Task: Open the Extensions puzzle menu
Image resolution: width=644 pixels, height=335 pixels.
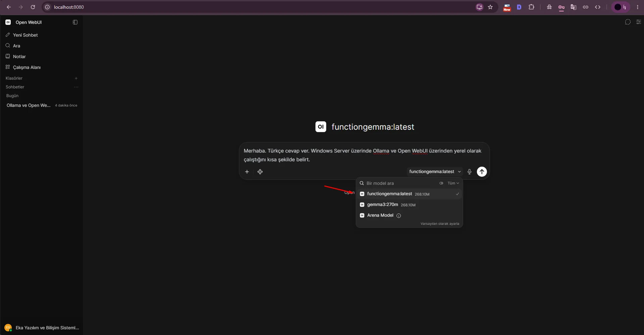Action: point(531,7)
